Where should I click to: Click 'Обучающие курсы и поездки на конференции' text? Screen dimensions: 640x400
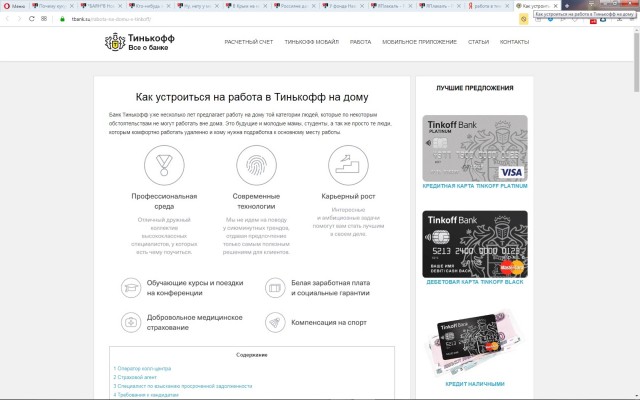[195, 288]
